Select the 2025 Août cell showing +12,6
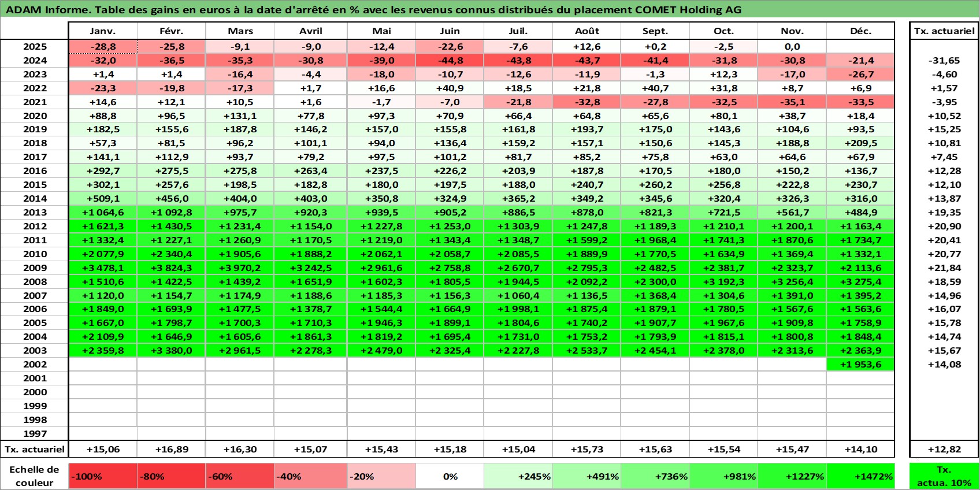This screenshot has height=490, width=980. click(586, 47)
